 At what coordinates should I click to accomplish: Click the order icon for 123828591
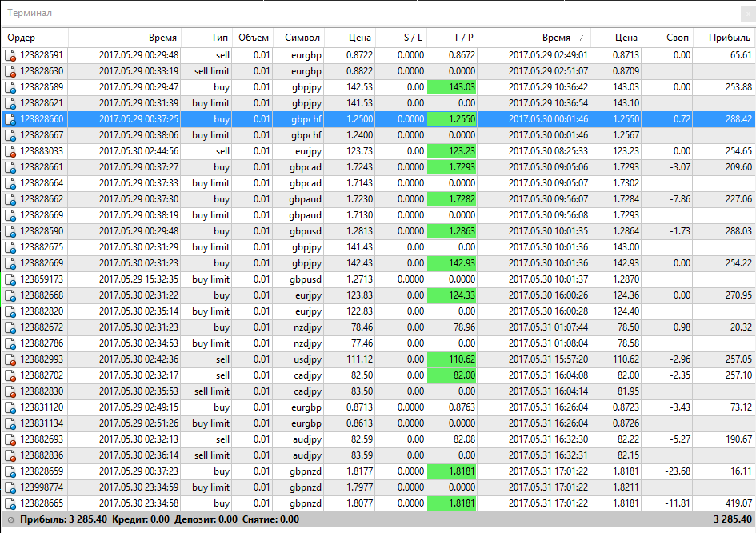click(x=10, y=56)
